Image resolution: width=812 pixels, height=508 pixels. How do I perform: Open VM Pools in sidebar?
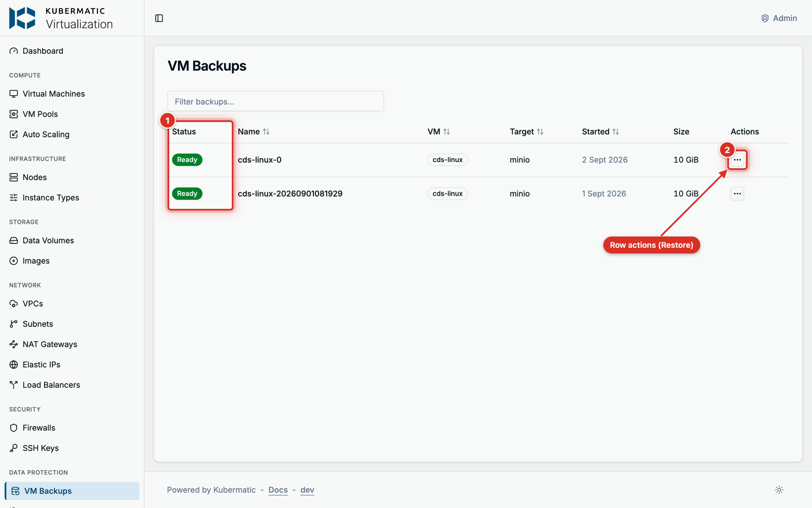pyautogui.click(x=72, y=114)
